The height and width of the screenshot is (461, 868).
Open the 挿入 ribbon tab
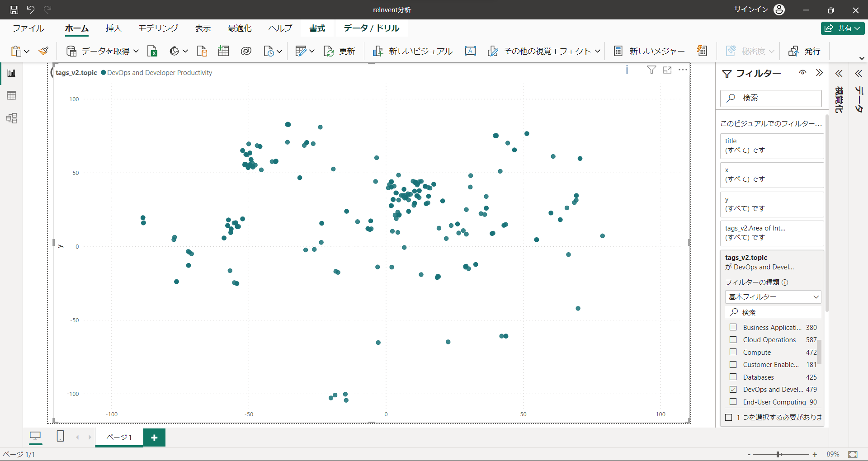pyautogui.click(x=113, y=28)
